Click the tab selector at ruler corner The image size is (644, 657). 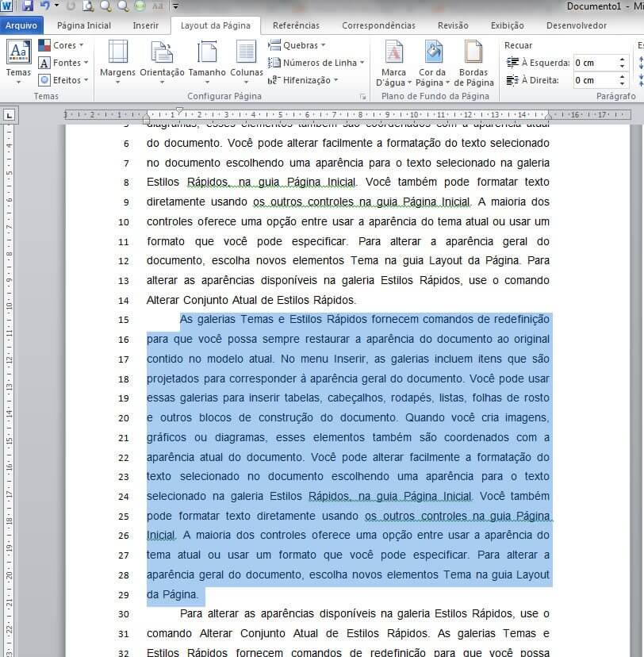[9, 115]
